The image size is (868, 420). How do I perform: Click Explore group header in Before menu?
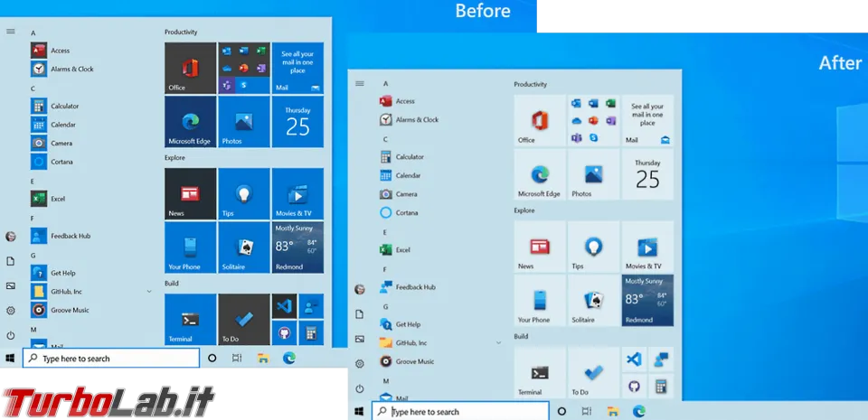coord(175,157)
